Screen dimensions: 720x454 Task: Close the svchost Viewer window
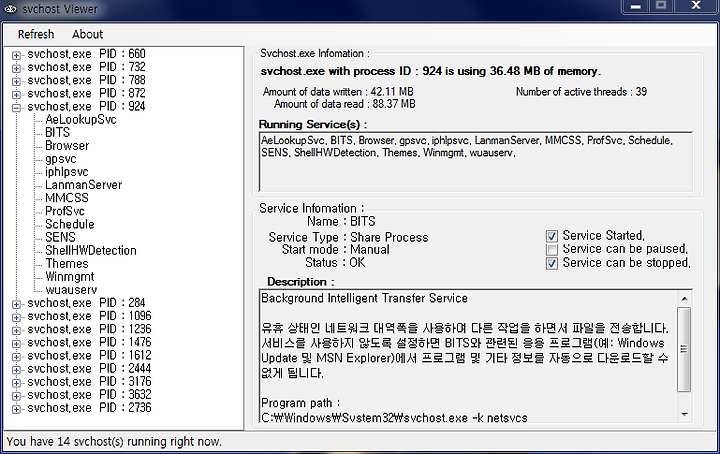696,6
